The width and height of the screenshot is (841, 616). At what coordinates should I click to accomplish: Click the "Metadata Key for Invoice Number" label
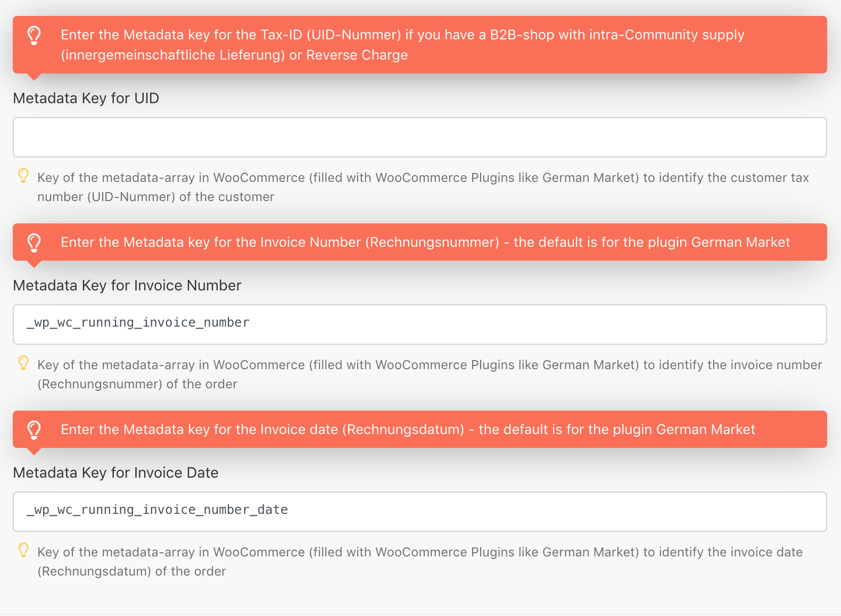tap(127, 286)
